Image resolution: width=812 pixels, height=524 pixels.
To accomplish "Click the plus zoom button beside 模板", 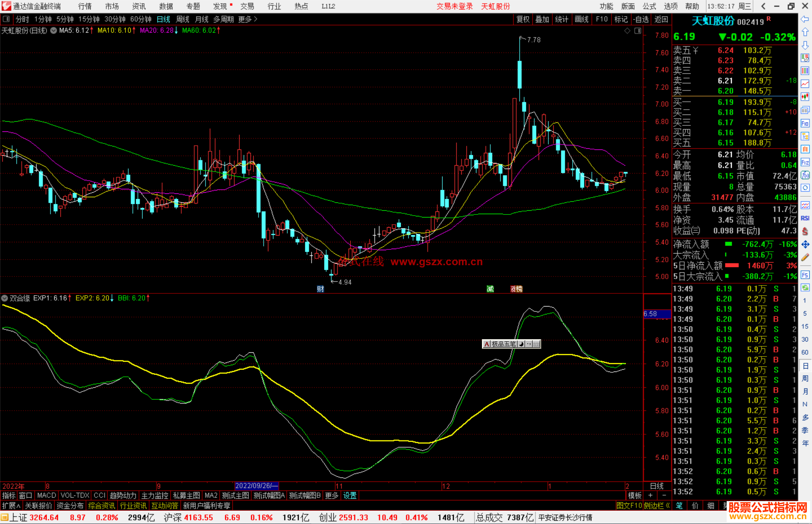I will (x=650, y=495).
